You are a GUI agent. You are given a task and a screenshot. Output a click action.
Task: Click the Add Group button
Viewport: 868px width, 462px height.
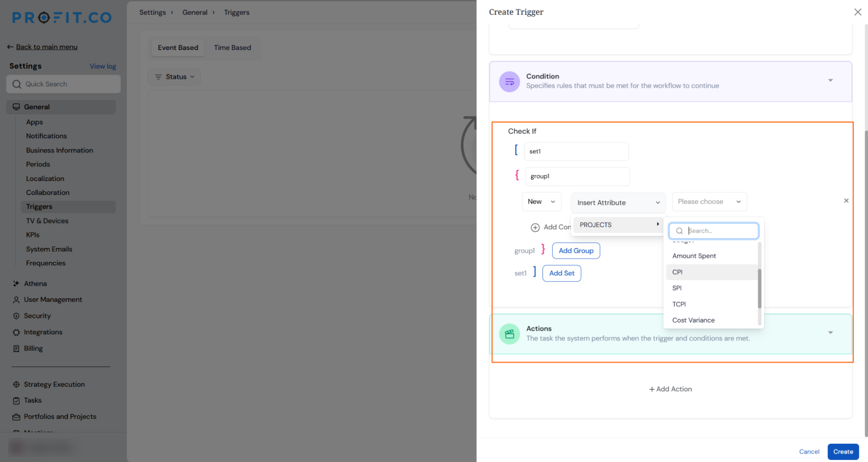tap(576, 251)
